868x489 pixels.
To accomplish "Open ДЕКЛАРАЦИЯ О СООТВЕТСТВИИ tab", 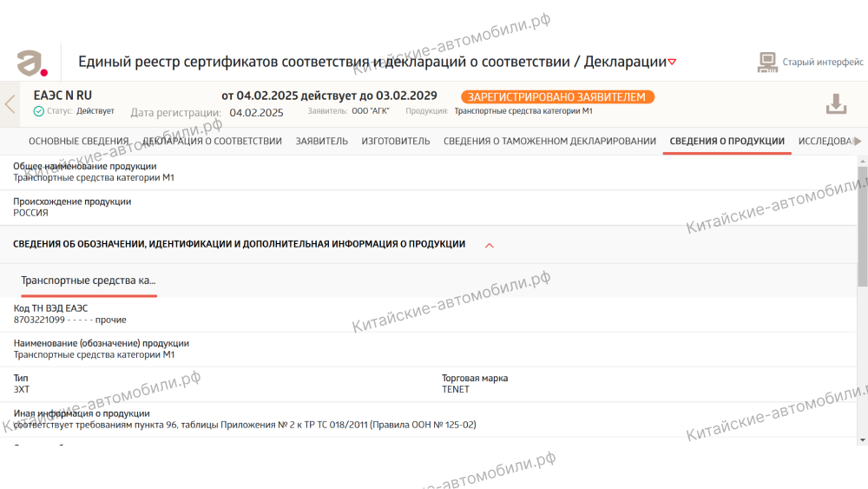I will pos(213,142).
